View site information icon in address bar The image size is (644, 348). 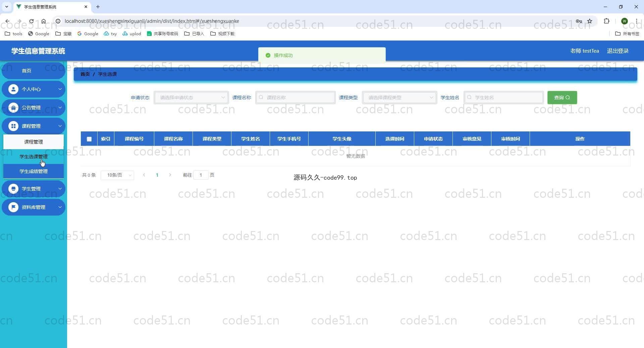[x=58, y=21]
